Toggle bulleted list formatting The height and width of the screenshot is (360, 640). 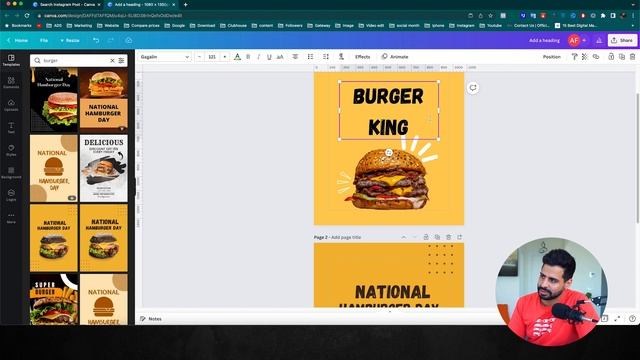tap(311, 57)
